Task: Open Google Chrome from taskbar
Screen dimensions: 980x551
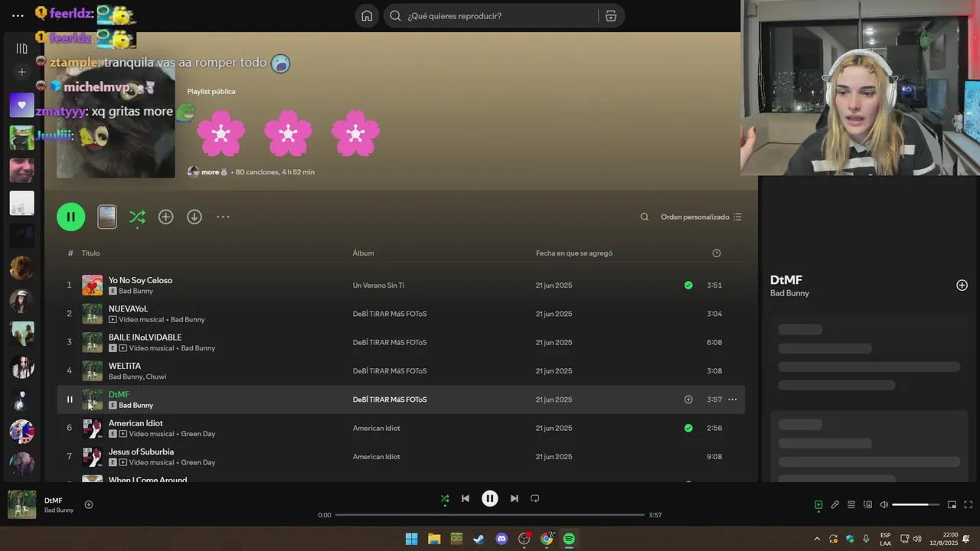Action: click(547, 539)
